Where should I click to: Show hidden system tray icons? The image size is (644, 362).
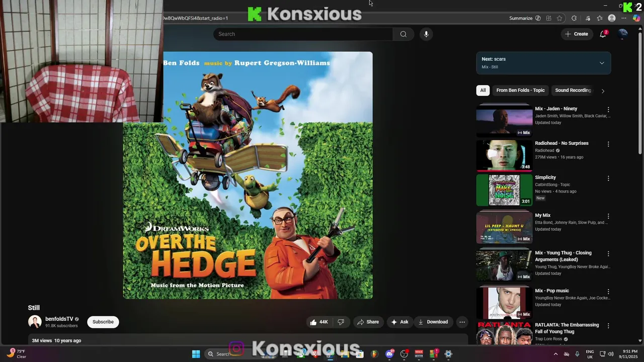pos(555,354)
